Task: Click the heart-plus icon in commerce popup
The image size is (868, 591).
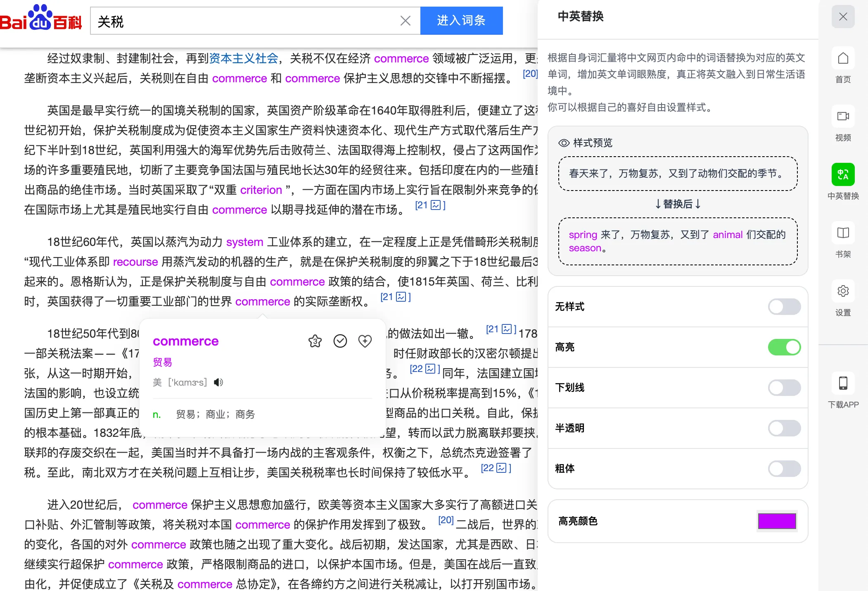Action: 365,341
